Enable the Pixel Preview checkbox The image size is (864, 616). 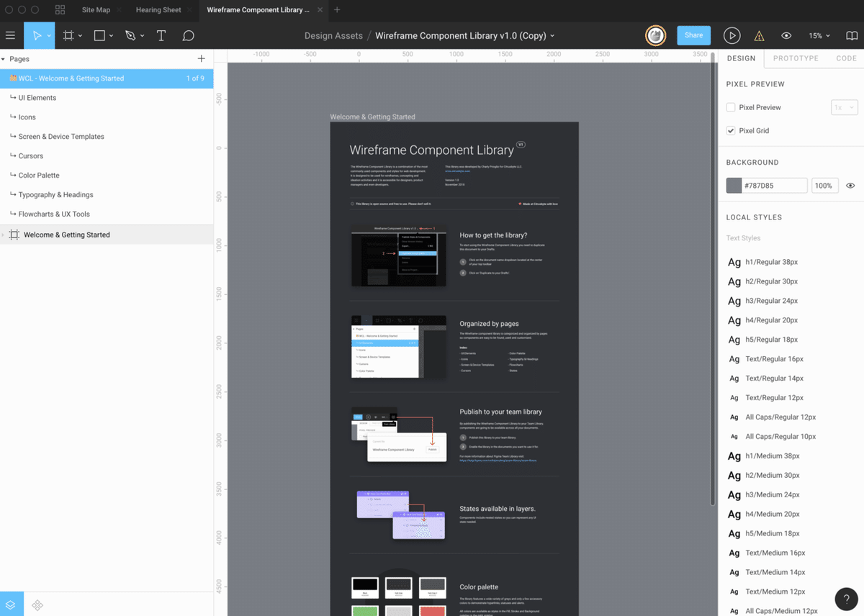[x=731, y=107]
